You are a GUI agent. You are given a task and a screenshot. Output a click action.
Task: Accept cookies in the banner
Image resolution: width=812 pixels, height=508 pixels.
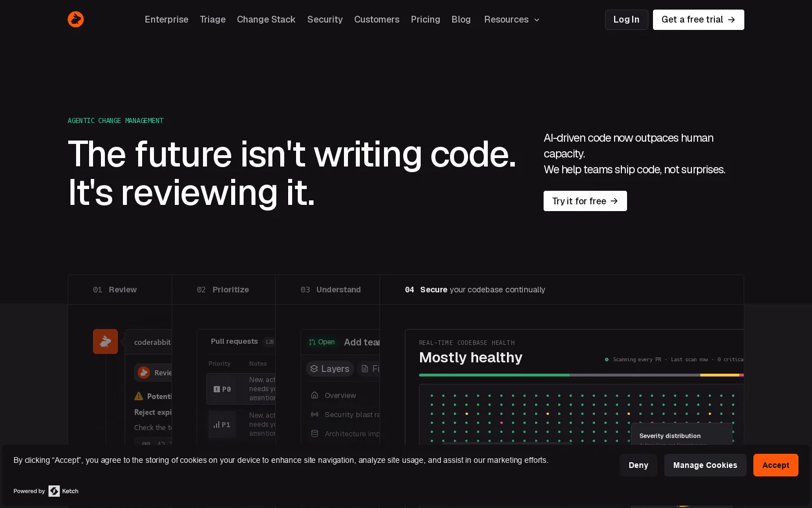(x=776, y=465)
